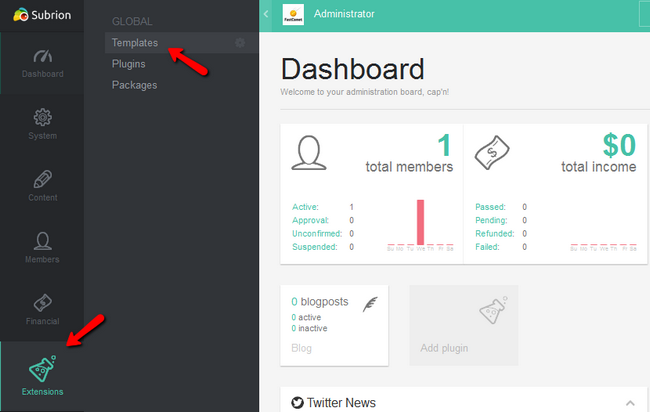Open the Members sidebar section
This screenshot has height=412, width=650.
coord(42,247)
